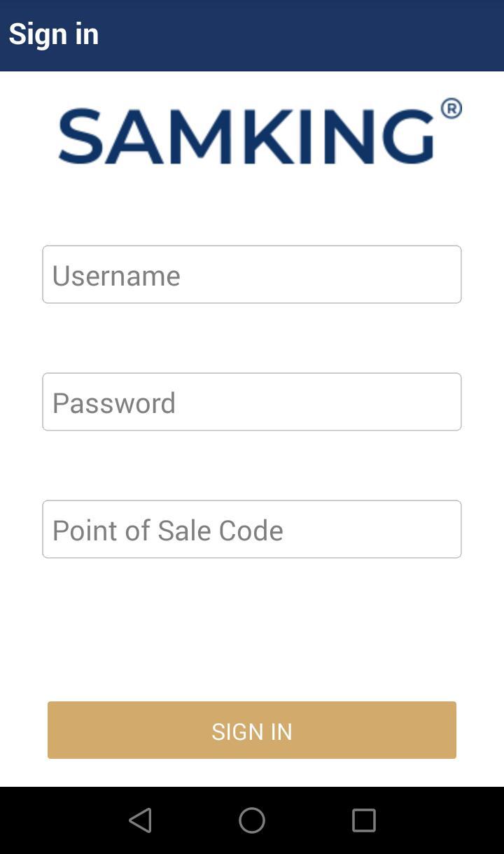Return home via the circle nav button
This screenshot has width=504, height=854.
point(252,820)
